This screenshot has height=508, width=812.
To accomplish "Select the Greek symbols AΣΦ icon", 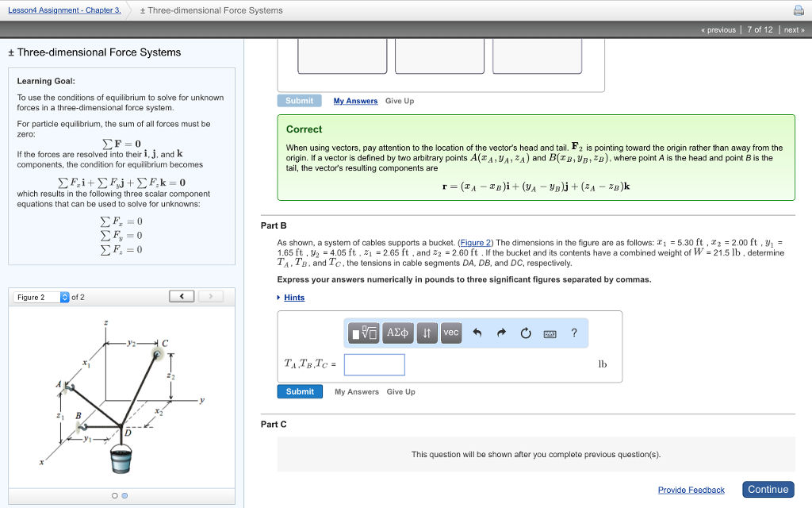I will pos(397,333).
